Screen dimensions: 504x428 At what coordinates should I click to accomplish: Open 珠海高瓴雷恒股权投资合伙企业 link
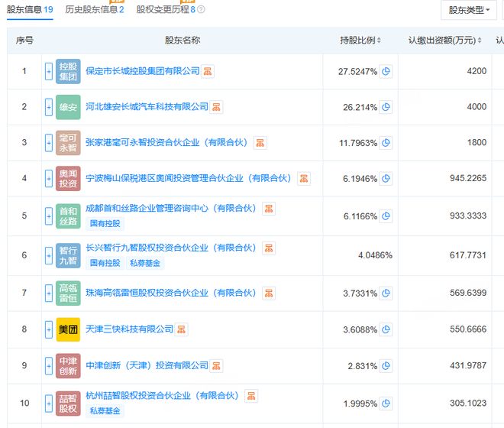[x=171, y=293]
